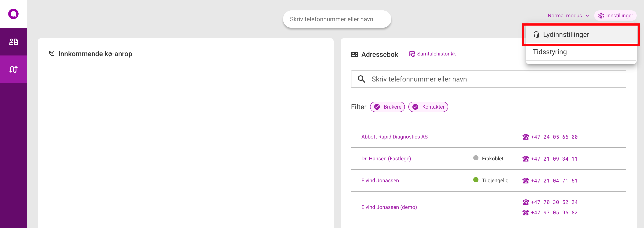644x228 pixels.
Task: Call Eivind Jonassen at +47 21 04 71 51
Action: (x=554, y=181)
